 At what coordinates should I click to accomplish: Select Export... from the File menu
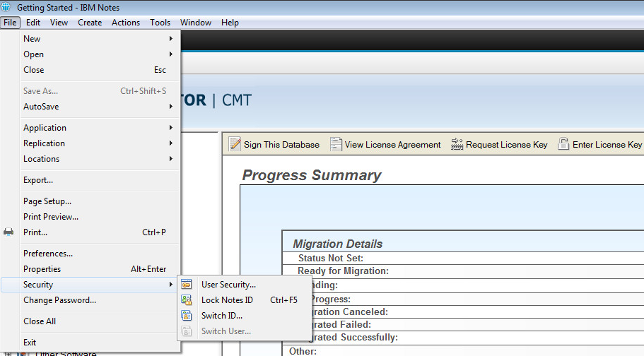coord(90,180)
